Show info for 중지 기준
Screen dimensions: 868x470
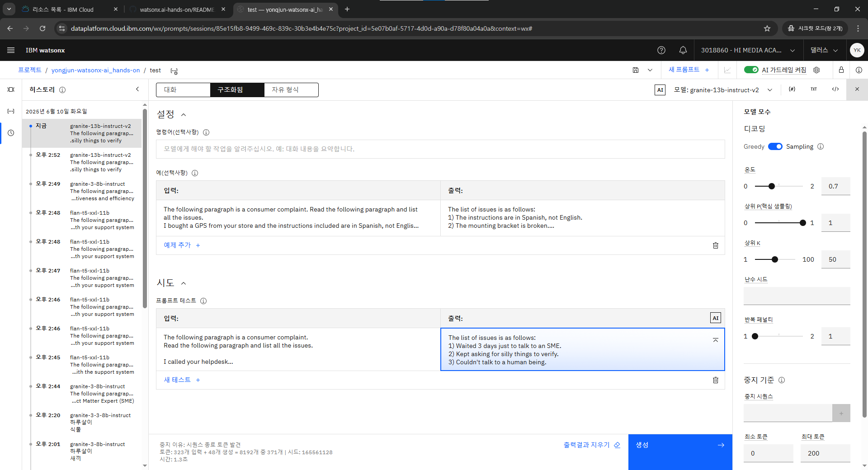(x=782, y=380)
